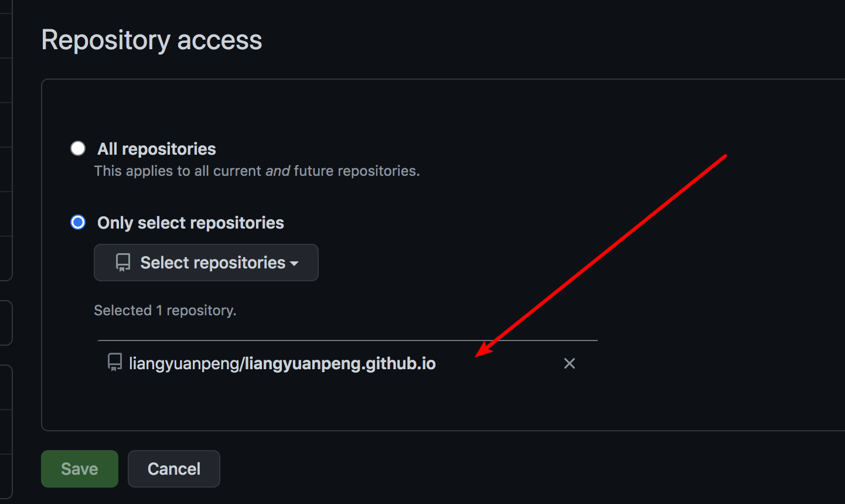
Task: Click the "Repository access" heading
Action: tap(152, 40)
